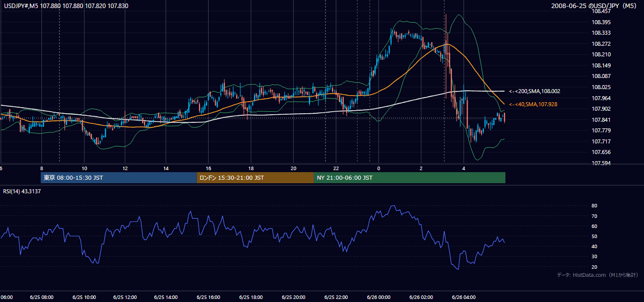644x302 pixels.
Task: Click the 6/26 04:00 time axis label
Action: 464,297
